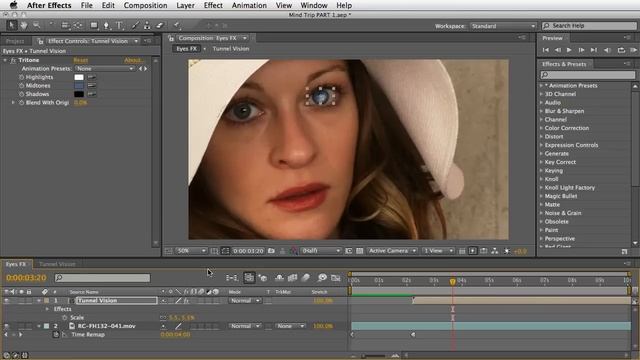Expand the Color Correction category
The height and width of the screenshot is (360, 640).
[x=542, y=128]
